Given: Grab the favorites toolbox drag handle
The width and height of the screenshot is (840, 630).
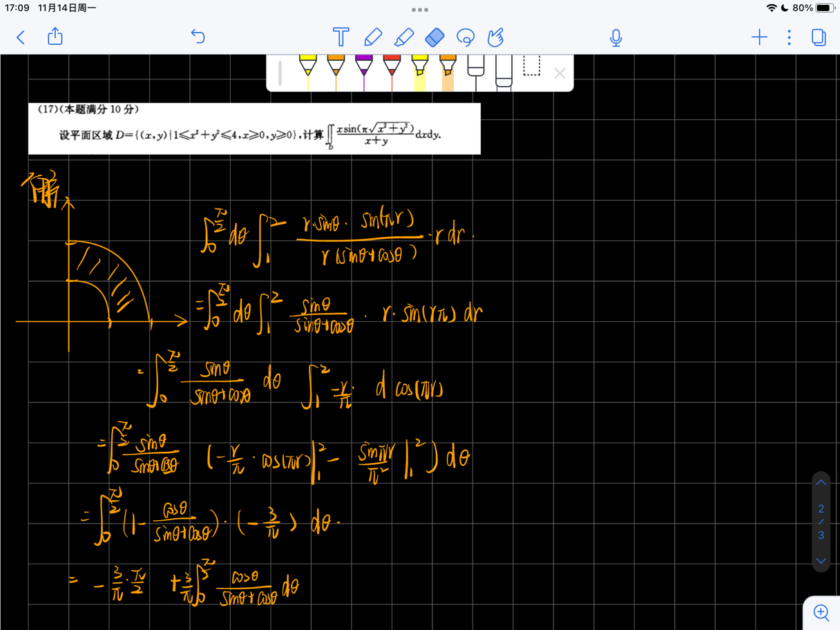Looking at the screenshot, I should coord(280,73).
